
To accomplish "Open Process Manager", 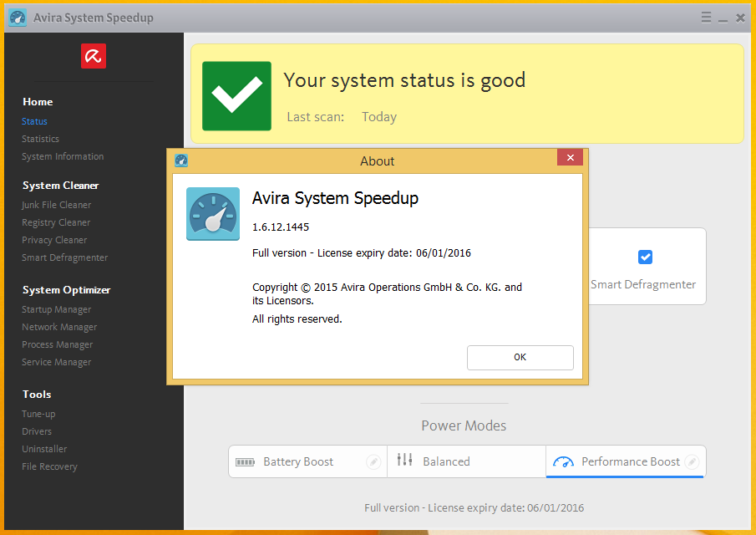I will click(x=58, y=345).
